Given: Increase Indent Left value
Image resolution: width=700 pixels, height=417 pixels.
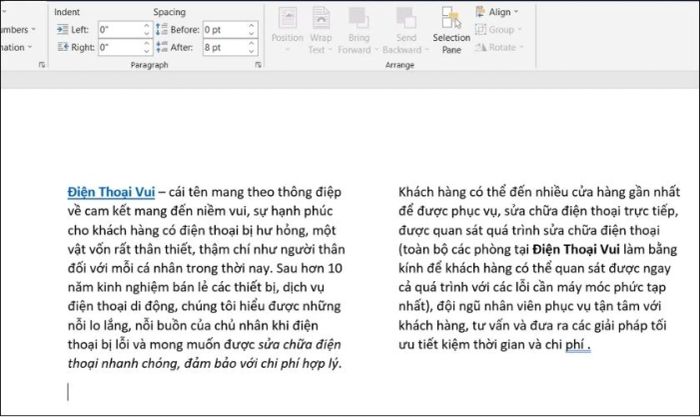Looking at the screenshot, I should [147, 26].
